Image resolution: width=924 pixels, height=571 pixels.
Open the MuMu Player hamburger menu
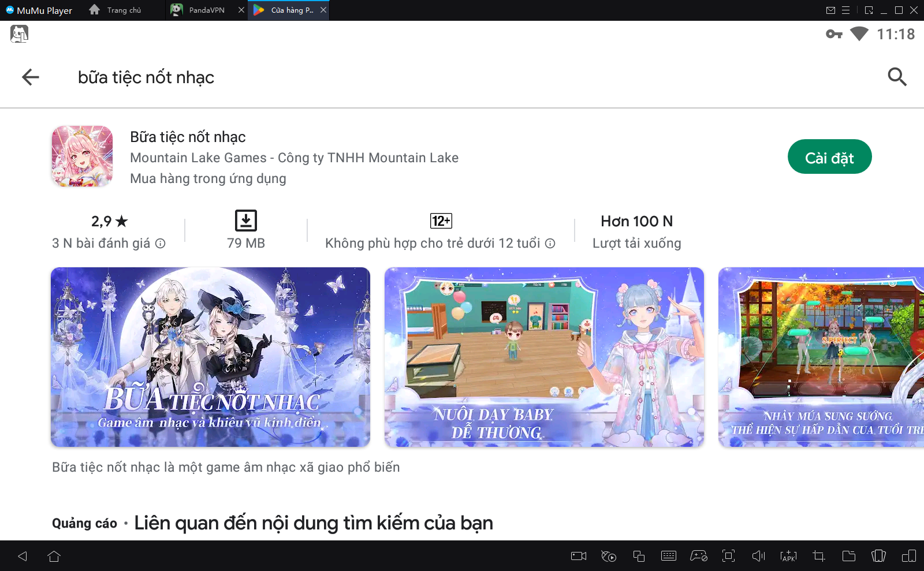tap(845, 10)
